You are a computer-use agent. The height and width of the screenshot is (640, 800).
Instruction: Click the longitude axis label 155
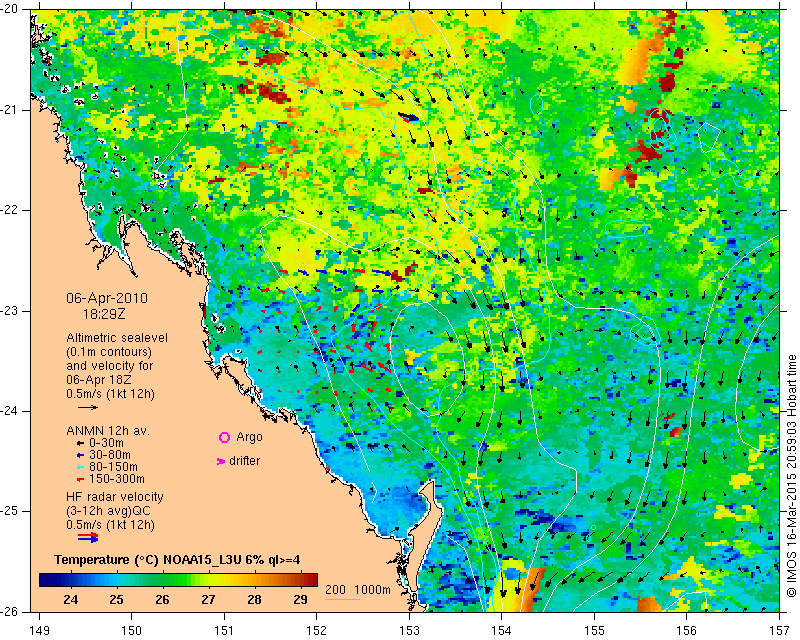(x=594, y=631)
